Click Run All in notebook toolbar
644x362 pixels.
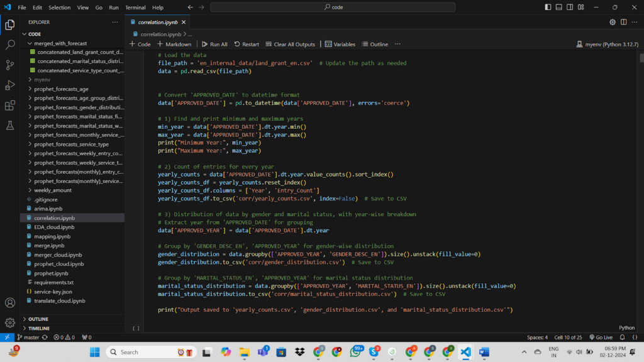point(214,45)
